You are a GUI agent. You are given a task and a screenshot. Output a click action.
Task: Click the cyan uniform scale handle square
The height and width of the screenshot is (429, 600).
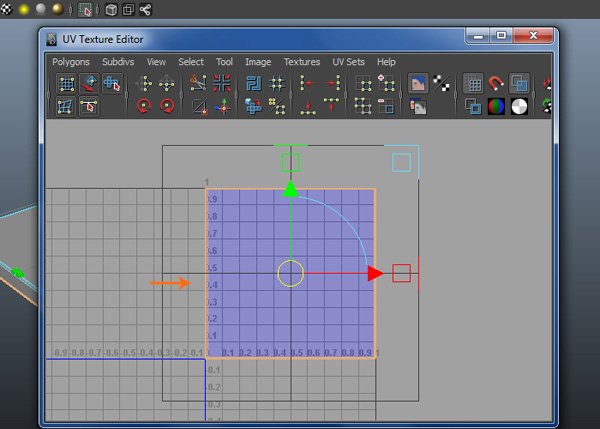(401, 162)
